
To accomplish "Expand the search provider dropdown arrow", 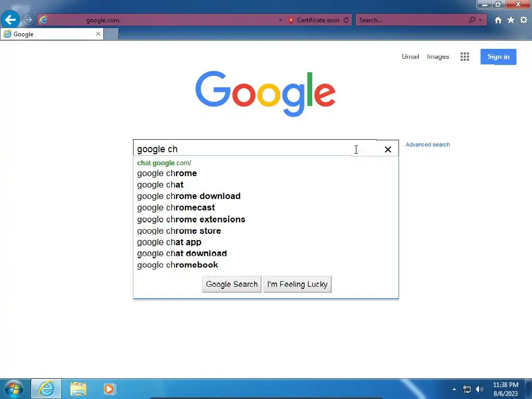I will click(480, 20).
